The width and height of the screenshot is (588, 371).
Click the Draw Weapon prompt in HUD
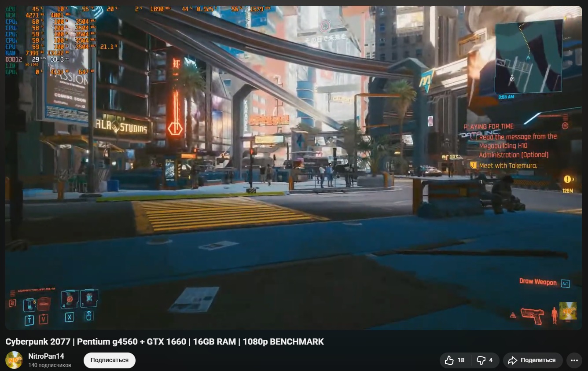[x=538, y=282]
